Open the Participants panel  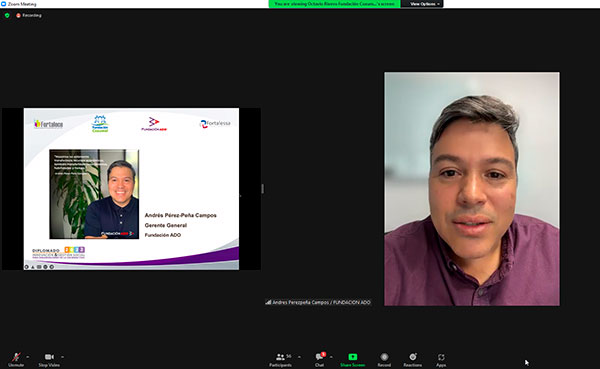(x=280, y=359)
